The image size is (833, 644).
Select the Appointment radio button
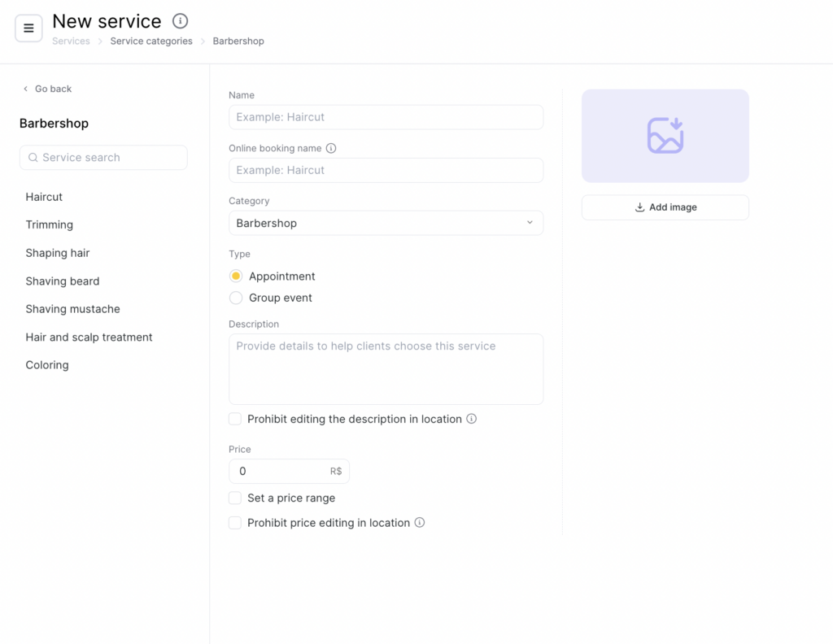(236, 276)
